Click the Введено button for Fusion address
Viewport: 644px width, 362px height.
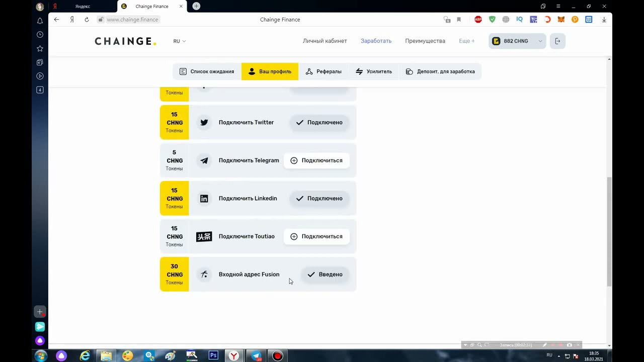tap(325, 275)
